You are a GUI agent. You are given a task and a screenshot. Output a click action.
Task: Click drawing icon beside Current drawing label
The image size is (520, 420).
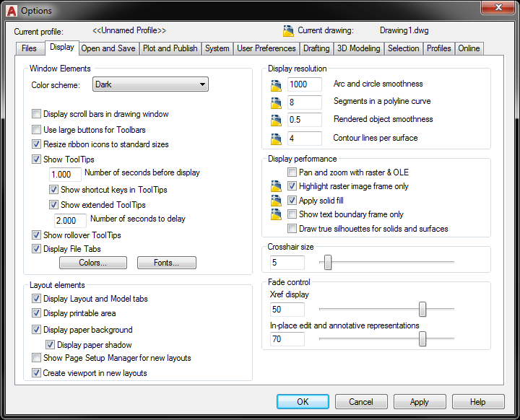[x=288, y=31]
